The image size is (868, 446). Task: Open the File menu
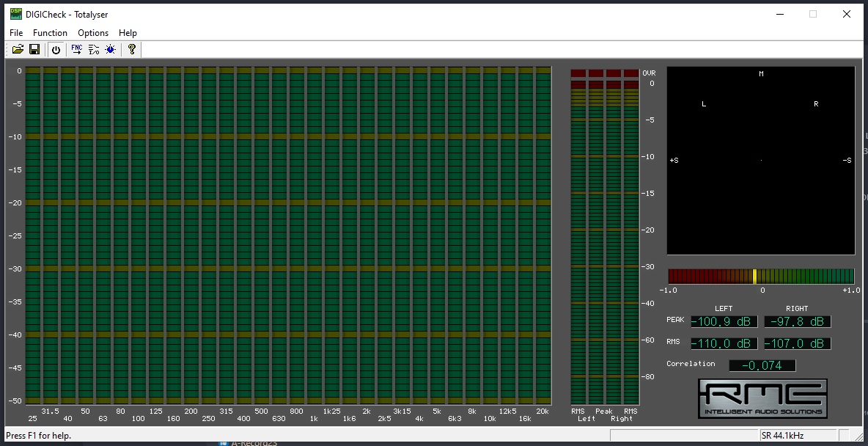click(x=16, y=33)
